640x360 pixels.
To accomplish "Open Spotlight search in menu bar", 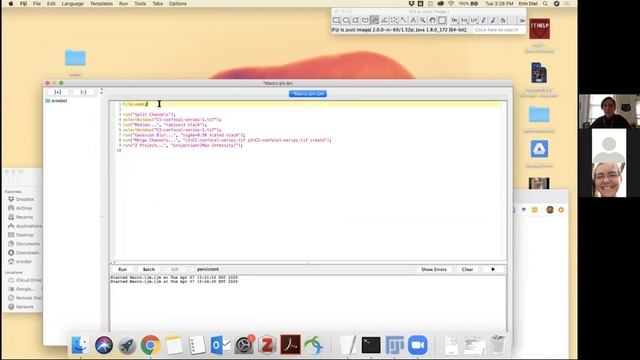I will click(x=545, y=4).
